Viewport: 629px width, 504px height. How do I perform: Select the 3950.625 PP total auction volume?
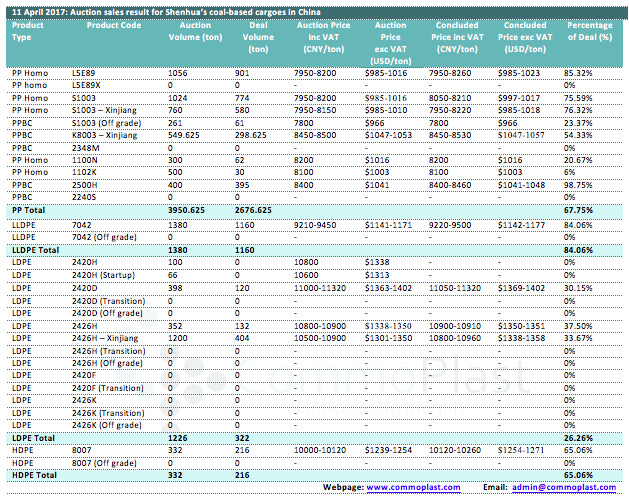tap(185, 211)
